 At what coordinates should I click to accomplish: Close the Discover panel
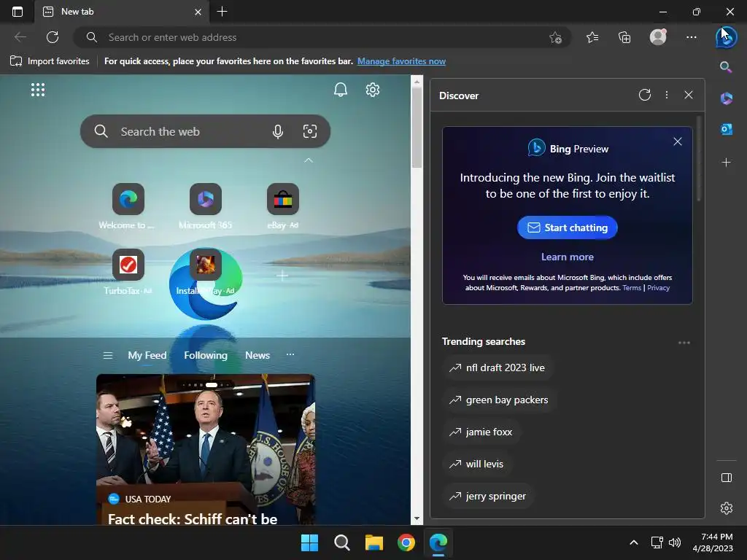click(689, 95)
